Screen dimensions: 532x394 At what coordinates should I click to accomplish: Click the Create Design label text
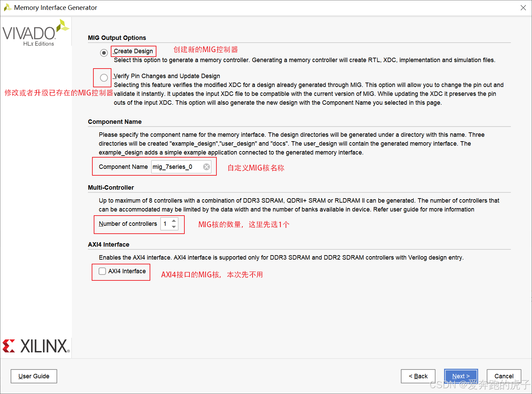[x=133, y=51]
